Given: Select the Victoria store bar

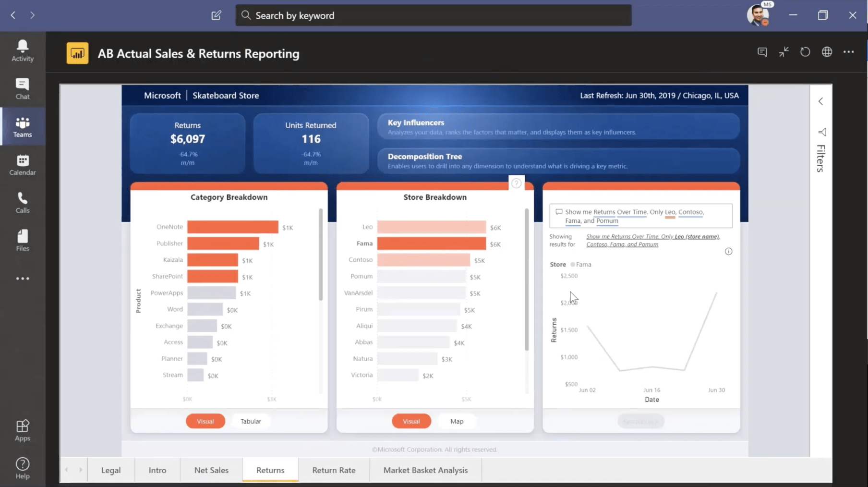Looking at the screenshot, I should point(398,375).
